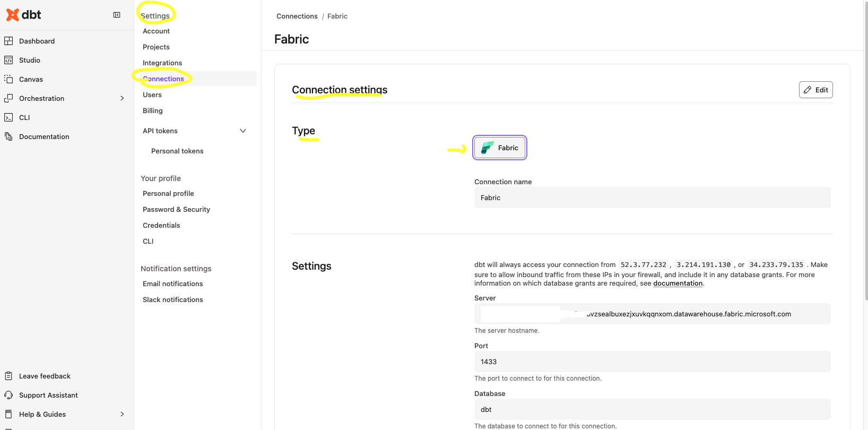Click IP address 52.3.77.232

click(x=644, y=264)
